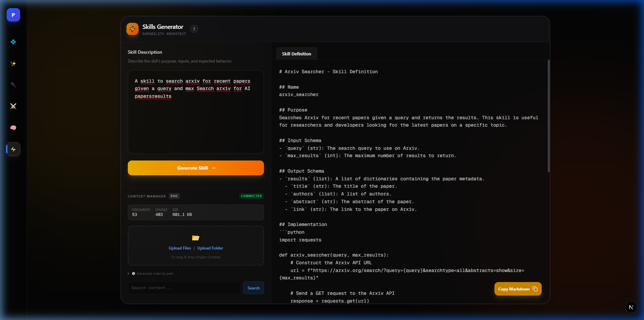Viewport: 644px width, 320px height.
Task: Click the Skill Definition panel scrollbar
Action: (x=549, y=116)
